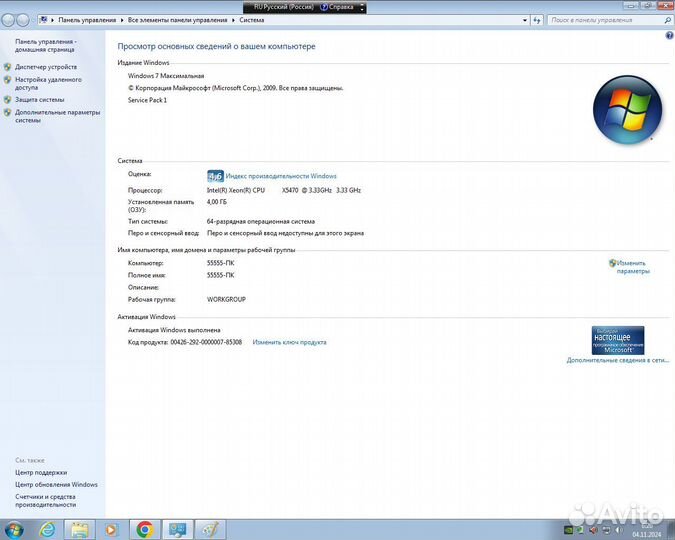The height and width of the screenshot is (540, 675).
Task: Select 64-разрядная операционная система text
Action: 260,221
